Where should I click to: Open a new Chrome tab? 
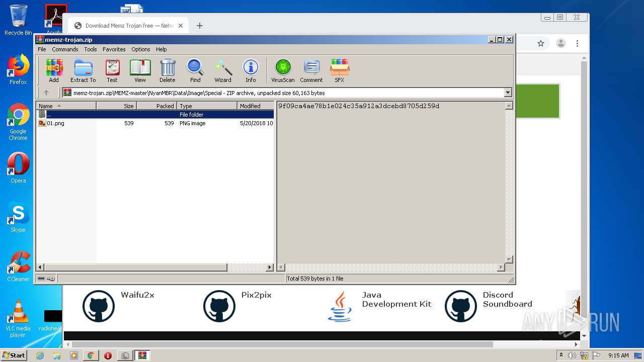pyautogui.click(x=200, y=26)
